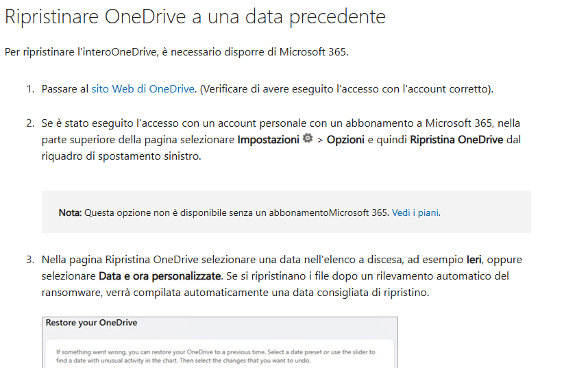
Task: Click the "Nota:" label in gray box
Action: click(70, 212)
